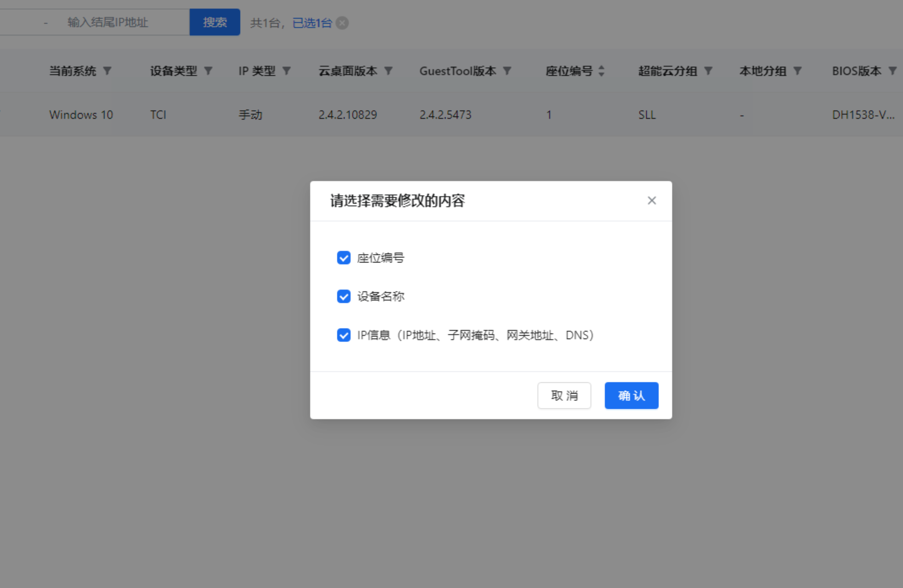Uncheck the 设备名称 checkbox

[344, 296]
